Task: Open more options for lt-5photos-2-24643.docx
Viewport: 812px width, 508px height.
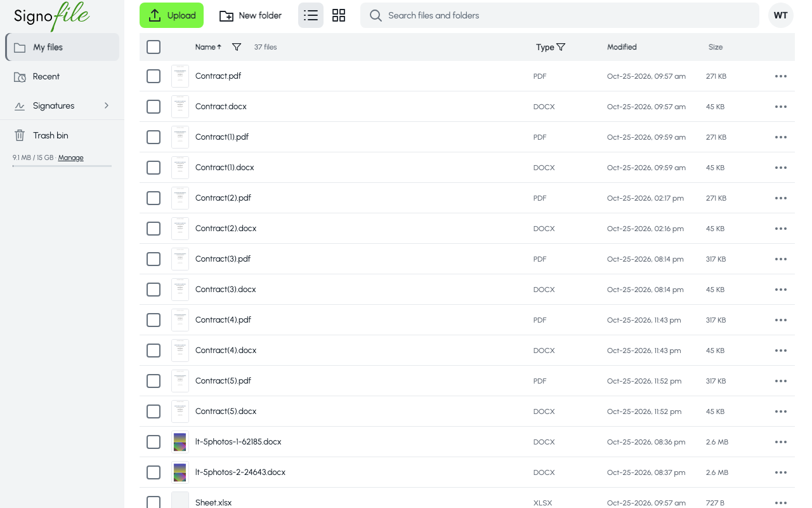Action: coord(781,472)
